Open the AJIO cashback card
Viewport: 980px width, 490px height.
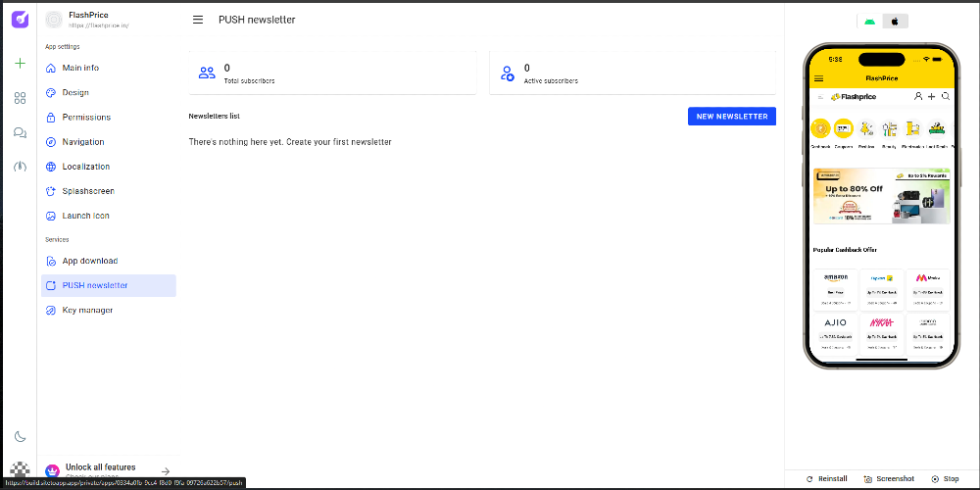click(x=836, y=334)
